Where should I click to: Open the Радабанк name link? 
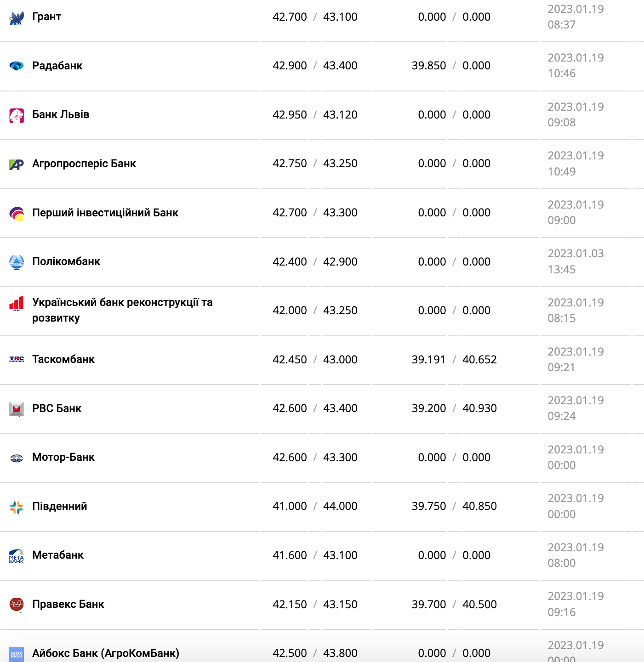(x=57, y=66)
